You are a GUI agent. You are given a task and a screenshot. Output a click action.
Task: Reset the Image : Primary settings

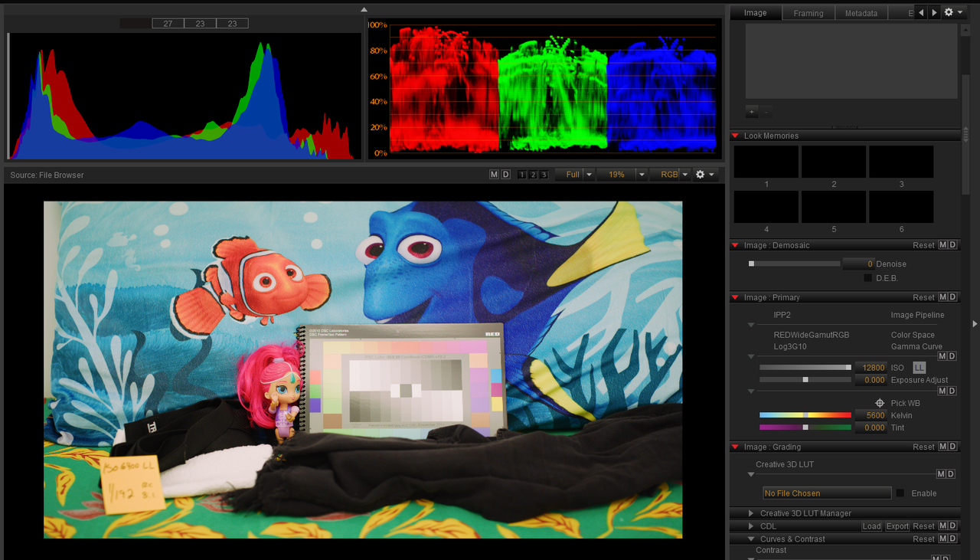tap(923, 297)
